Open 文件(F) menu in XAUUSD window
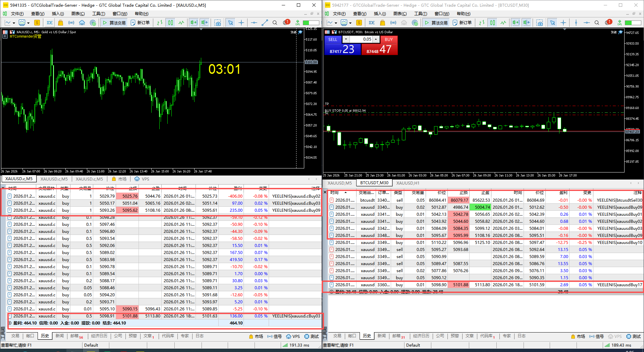 17,14
